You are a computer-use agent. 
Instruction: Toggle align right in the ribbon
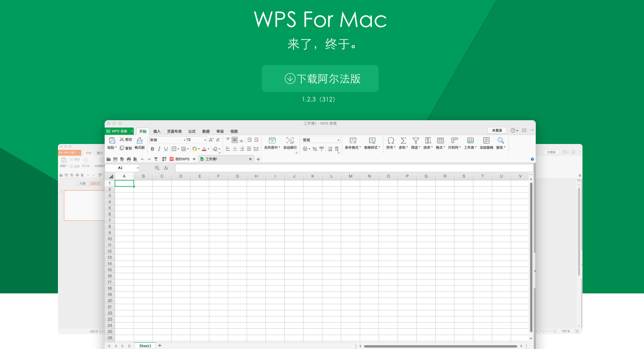click(x=242, y=149)
